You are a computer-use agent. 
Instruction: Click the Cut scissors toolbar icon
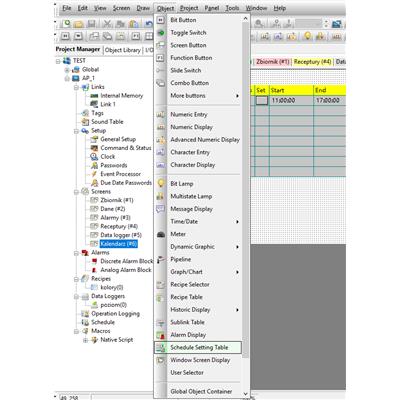pos(107,24)
